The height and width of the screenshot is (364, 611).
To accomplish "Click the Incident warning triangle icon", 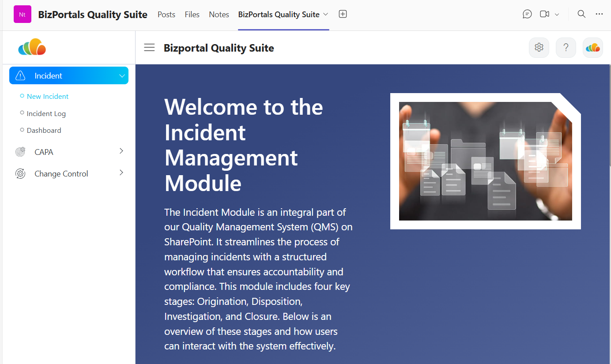I will click(20, 75).
